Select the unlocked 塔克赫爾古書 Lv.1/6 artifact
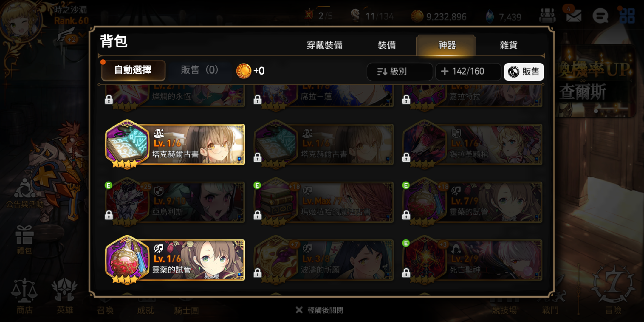The height and width of the screenshot is (322, 644). tap(175, 144)
